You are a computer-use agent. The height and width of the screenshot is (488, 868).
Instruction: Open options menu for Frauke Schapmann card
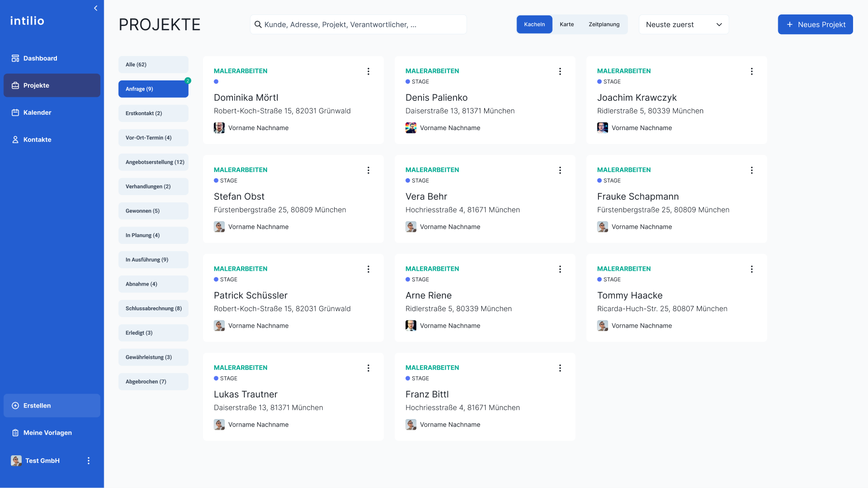pos(752,170)
